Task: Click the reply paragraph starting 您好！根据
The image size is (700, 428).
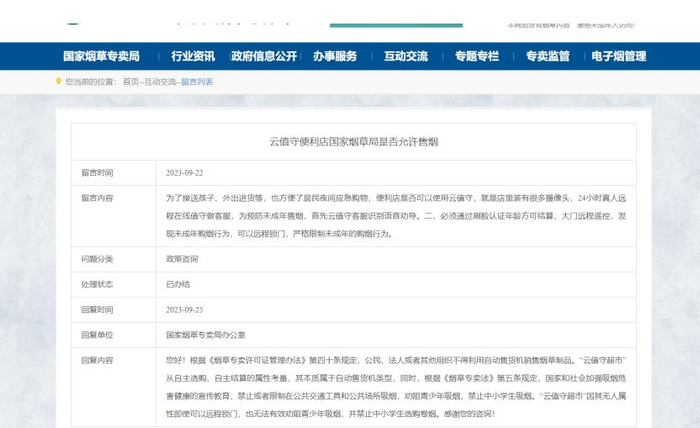Action: (396, 387)
